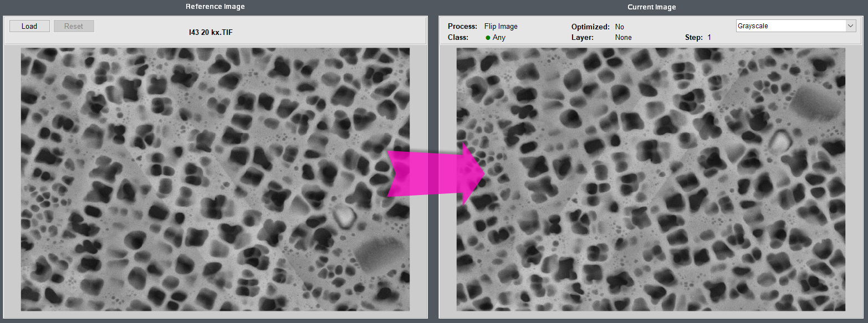This screenshot has height=323, width=868.
Task: Click the Reference Image panel title
Action: click(x=215, y=7)
